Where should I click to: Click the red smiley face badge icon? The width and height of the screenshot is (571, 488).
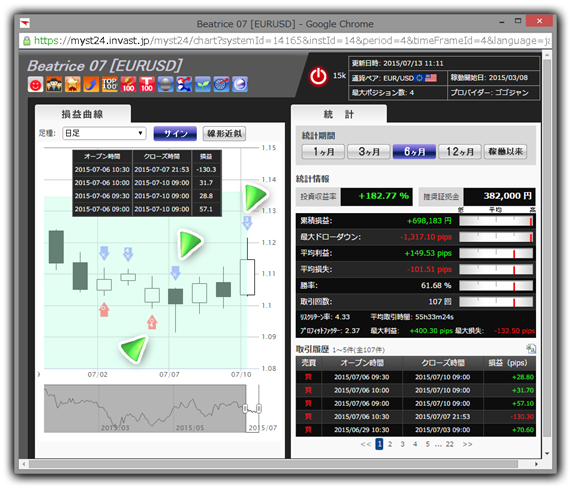pos(35,84)
